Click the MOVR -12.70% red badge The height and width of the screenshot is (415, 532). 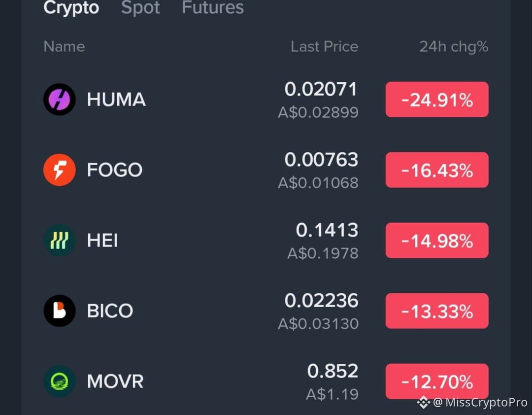(x=437, y=381)
